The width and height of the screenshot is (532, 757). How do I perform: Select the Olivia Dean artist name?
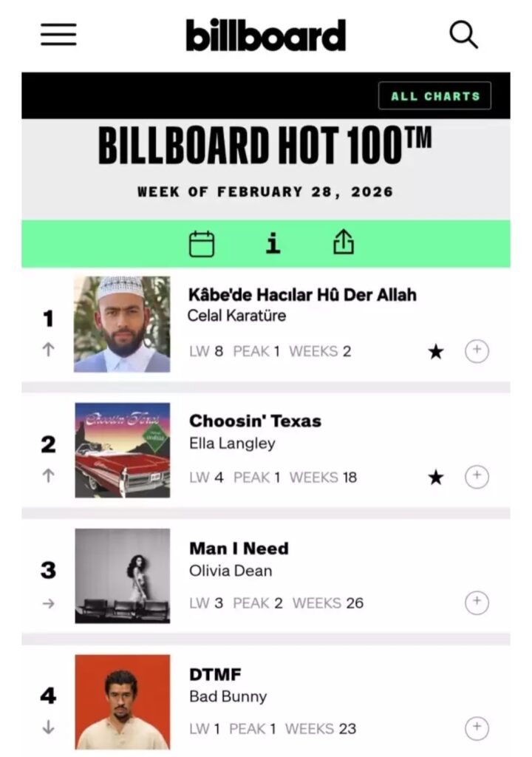click(231, 571)
